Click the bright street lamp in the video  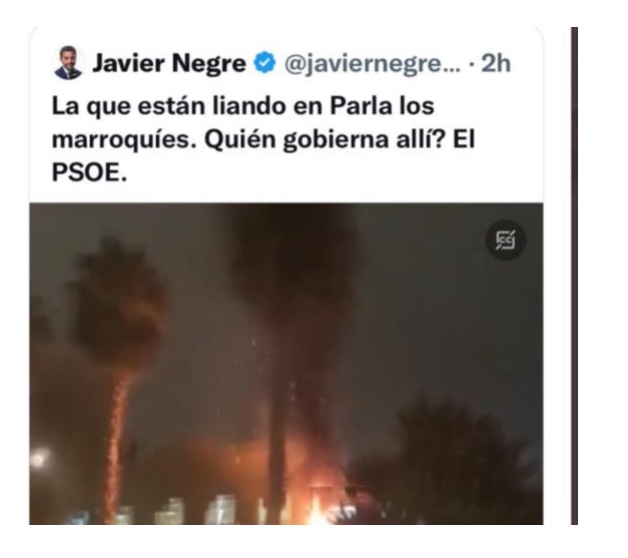pos(39,459)
